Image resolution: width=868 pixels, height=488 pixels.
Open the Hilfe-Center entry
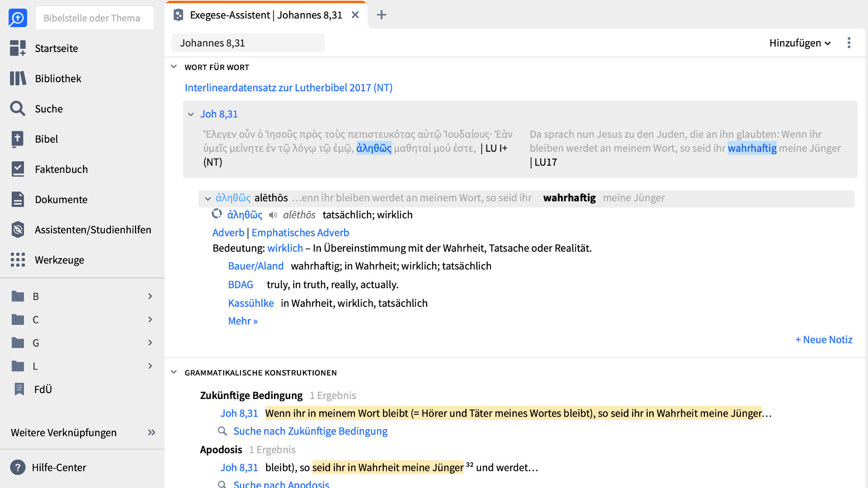(59, 467)
